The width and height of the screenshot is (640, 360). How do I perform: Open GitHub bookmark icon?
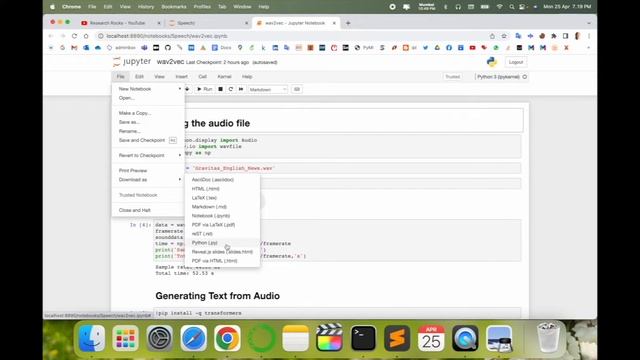(168, 48)
